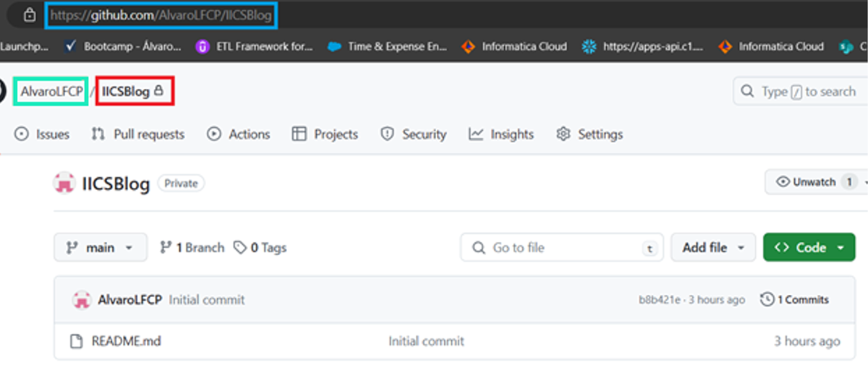The image size is (868, 378).
Task: Click the Type / to search box
Action: click(x=801, y=92)
